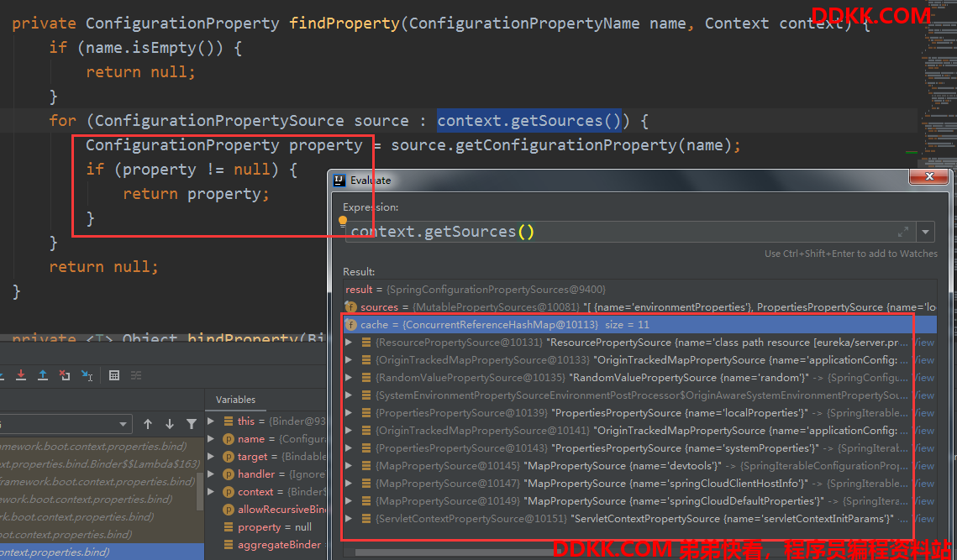
Task: Click the parameter icon beside name variable
Action: 229,438
